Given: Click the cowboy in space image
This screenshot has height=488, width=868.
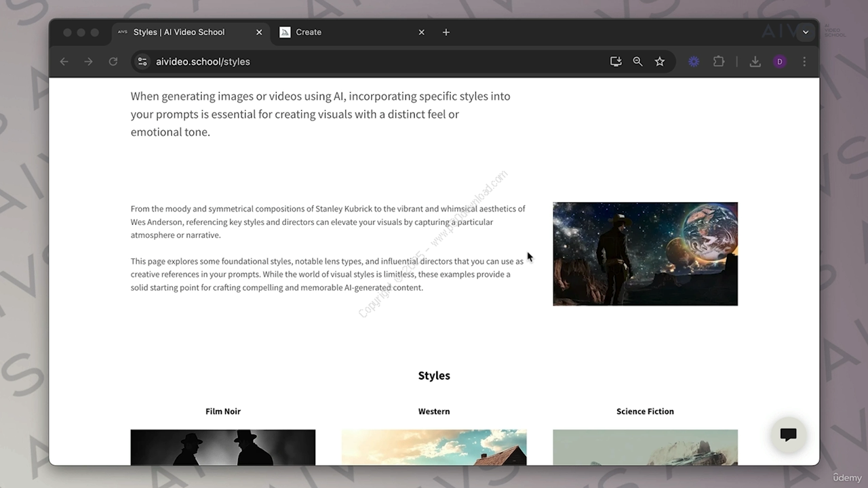Looking at the screenshot, I should pyautogui.click(x=645, y=253).
